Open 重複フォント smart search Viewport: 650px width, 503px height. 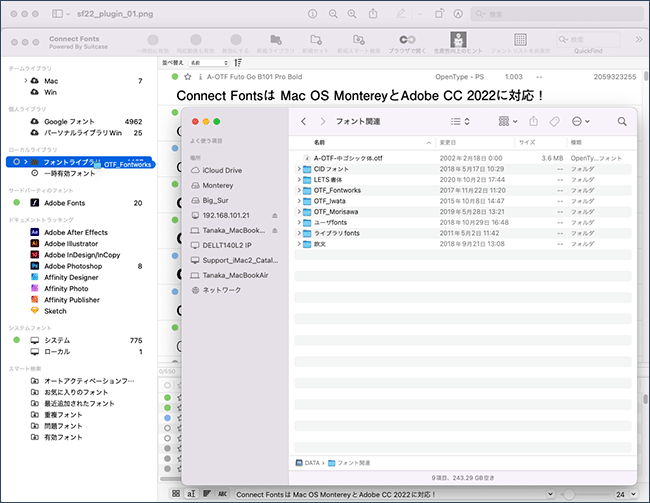63,414
